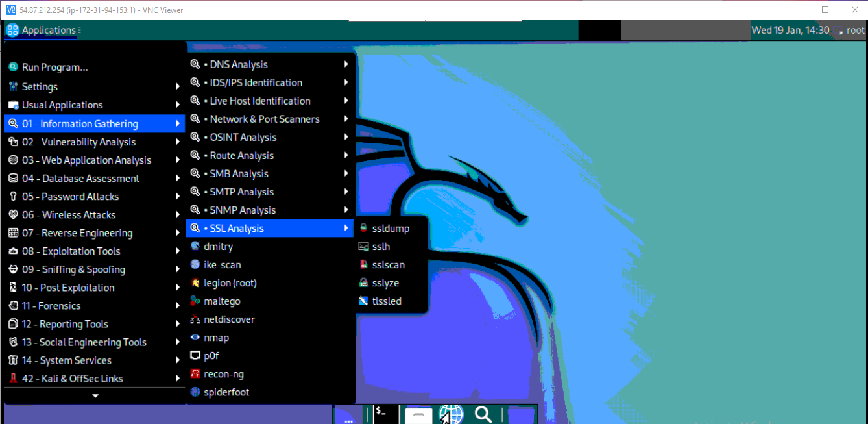The width and height of the screenshot is (868, 424).
Task: Open 03 - Web Application Analysis menu
Action: pos(95,160)
